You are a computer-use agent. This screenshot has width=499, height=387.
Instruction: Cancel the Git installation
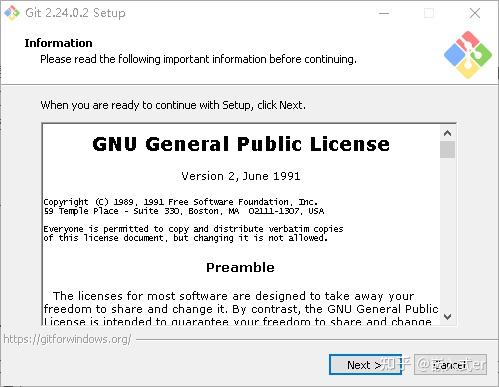point(450,365)
